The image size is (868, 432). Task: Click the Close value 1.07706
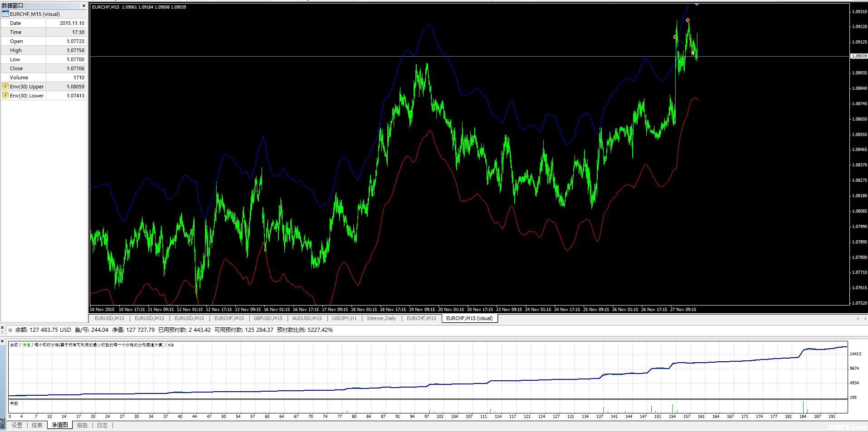tap(75, 68)
